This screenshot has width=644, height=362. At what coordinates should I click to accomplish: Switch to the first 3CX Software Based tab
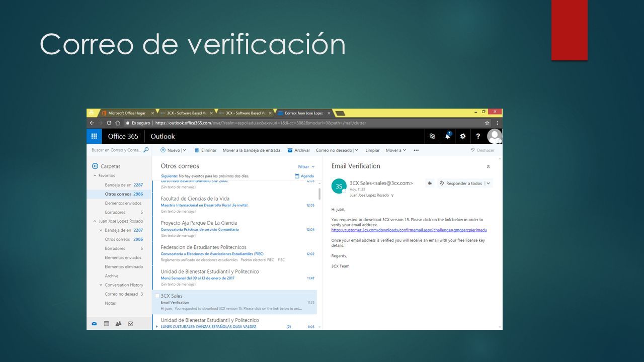click(x=186, y=113)
